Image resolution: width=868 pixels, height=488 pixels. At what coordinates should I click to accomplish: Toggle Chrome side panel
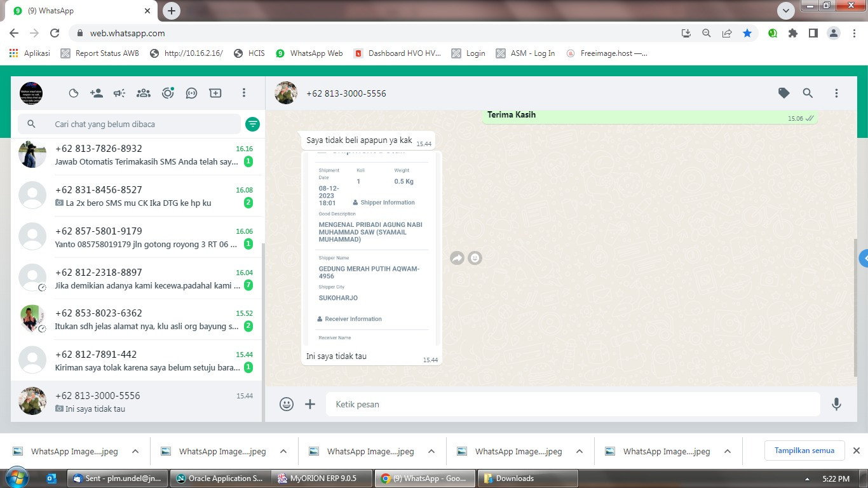coord(813,33)
